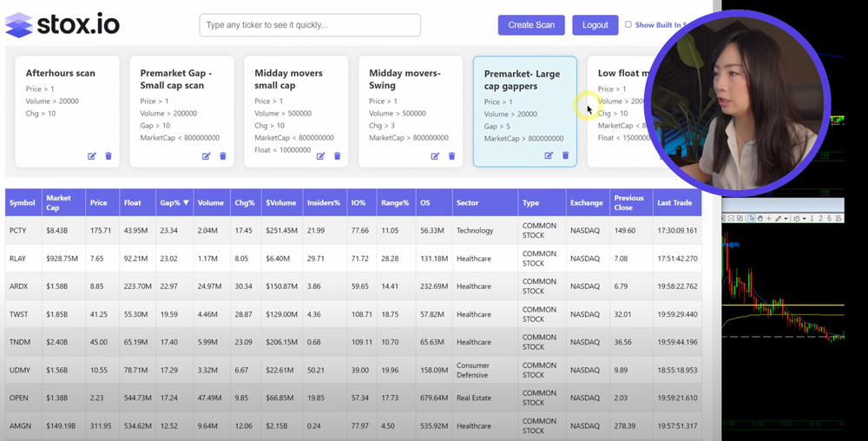Click the PCTY symbol cell
This screenshot has width=868, height=441.
(23, 230)
